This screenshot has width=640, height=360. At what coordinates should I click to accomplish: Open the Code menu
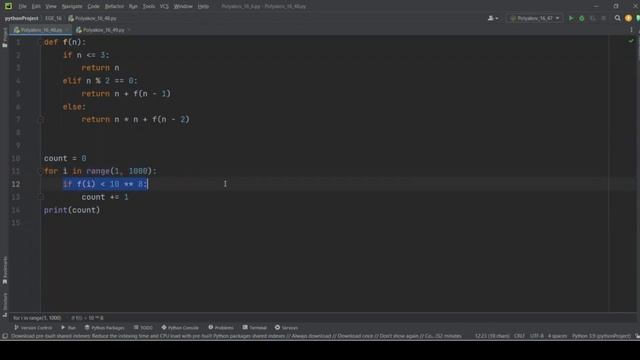click(x=93, y=6)
